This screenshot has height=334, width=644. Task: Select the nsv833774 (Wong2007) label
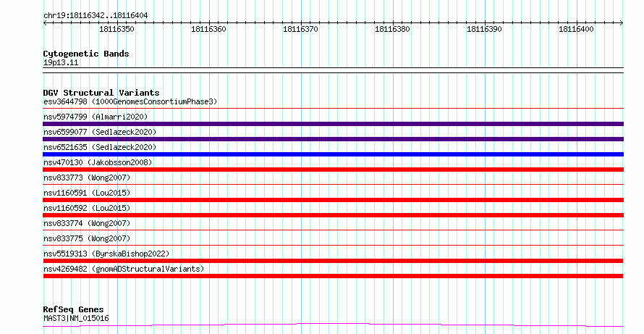[87, 223]
